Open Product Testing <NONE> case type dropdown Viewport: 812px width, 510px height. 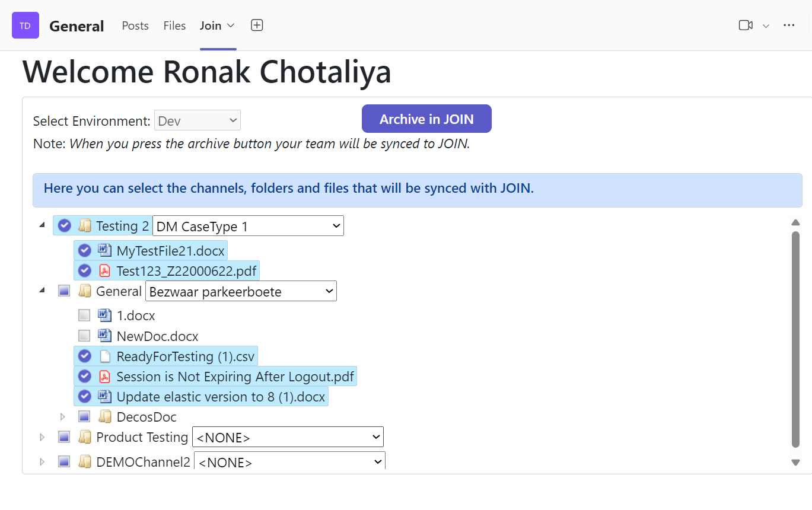pyautogui.click(x=288, y=437)
